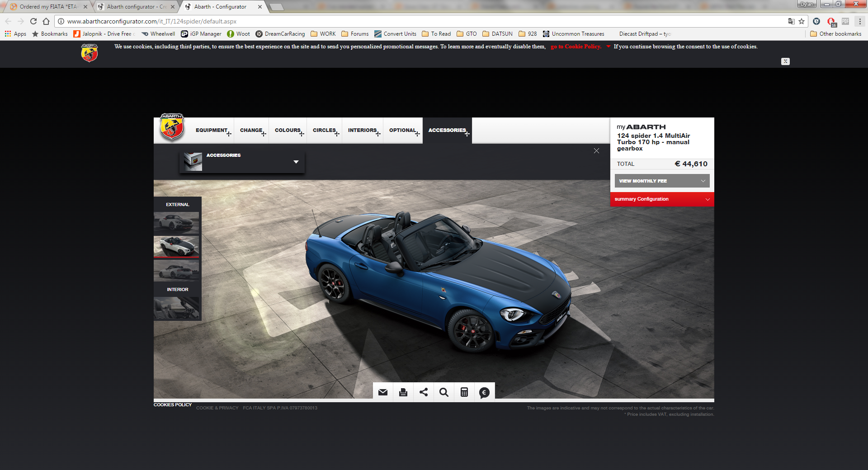
Task: Select the first external front view thumbnail
Action: 176,223
